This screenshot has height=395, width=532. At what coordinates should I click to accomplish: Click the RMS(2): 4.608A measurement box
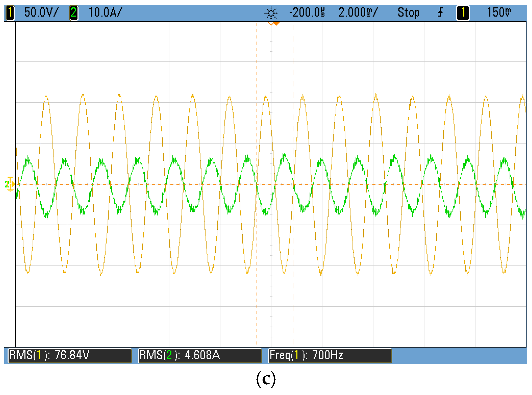200,355
